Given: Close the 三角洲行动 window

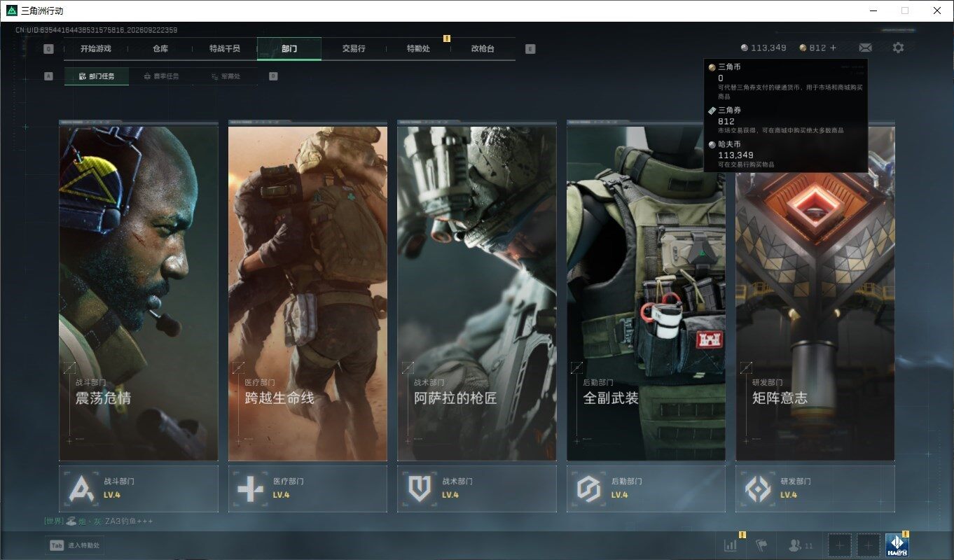Looking at the screenshot, I should 937,10.
